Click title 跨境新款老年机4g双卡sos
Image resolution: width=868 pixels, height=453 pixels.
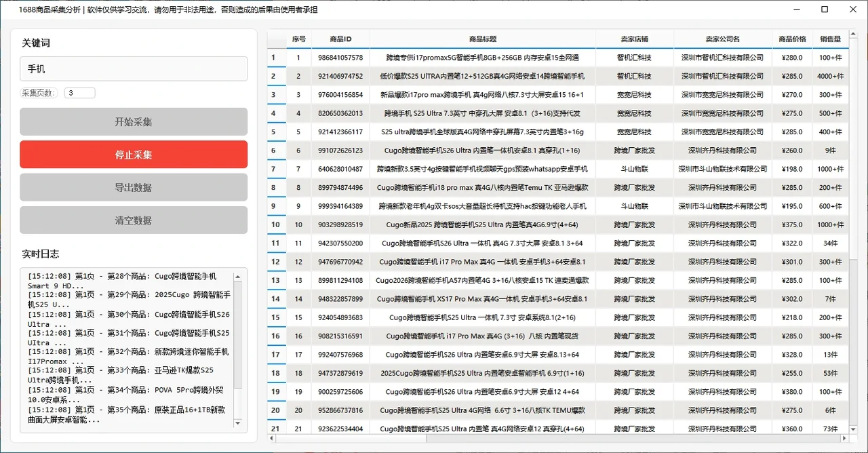click(483, 206)
